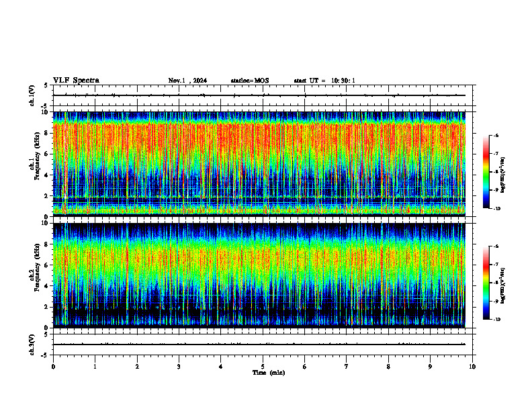Click the "8" kHz tick of ch.1 spectrogram
Image resolution: width=532 pixels, height=411 pixels.
tap(47, 133)
